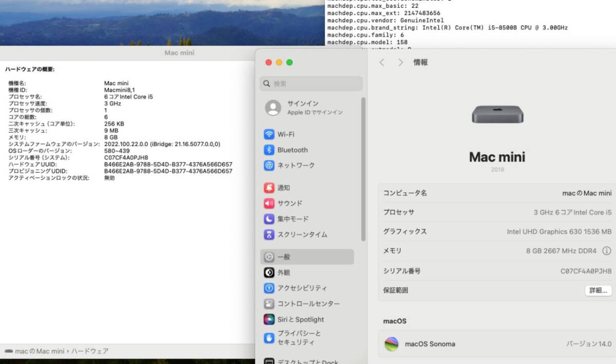
Task: Click the forward chevron next to 情報
Action: (400, 62)
